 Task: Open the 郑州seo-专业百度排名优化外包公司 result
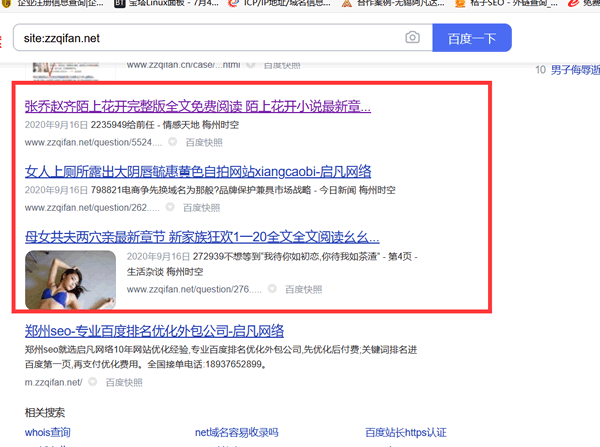point(155,332)
